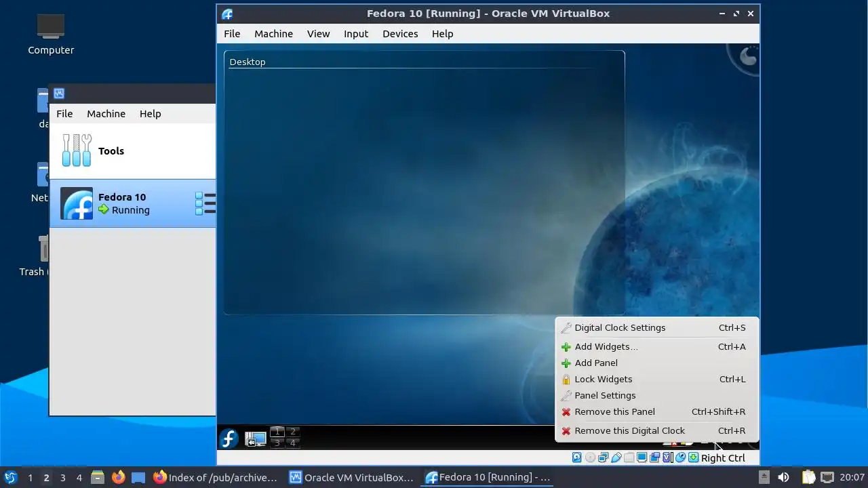This screenshot has height=488, width=868.
Task: Switch to host workspace 4
Action: (79, 477)
